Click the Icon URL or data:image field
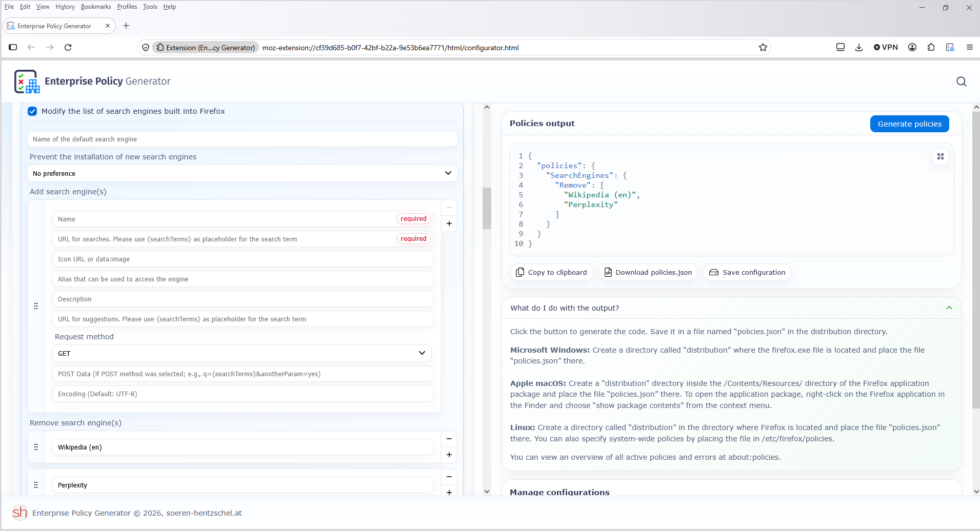This screenshot has width=980, height=531. click(x=243, y=259)
